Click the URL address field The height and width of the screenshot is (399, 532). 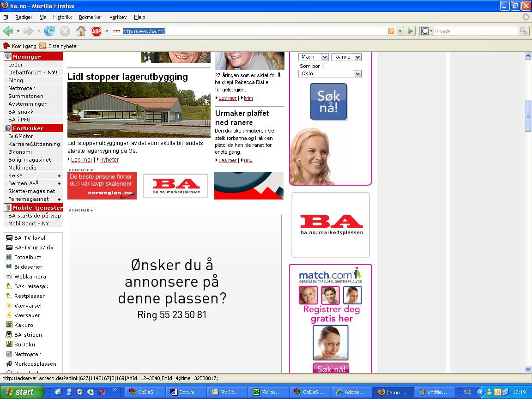(x=254, y=31)
